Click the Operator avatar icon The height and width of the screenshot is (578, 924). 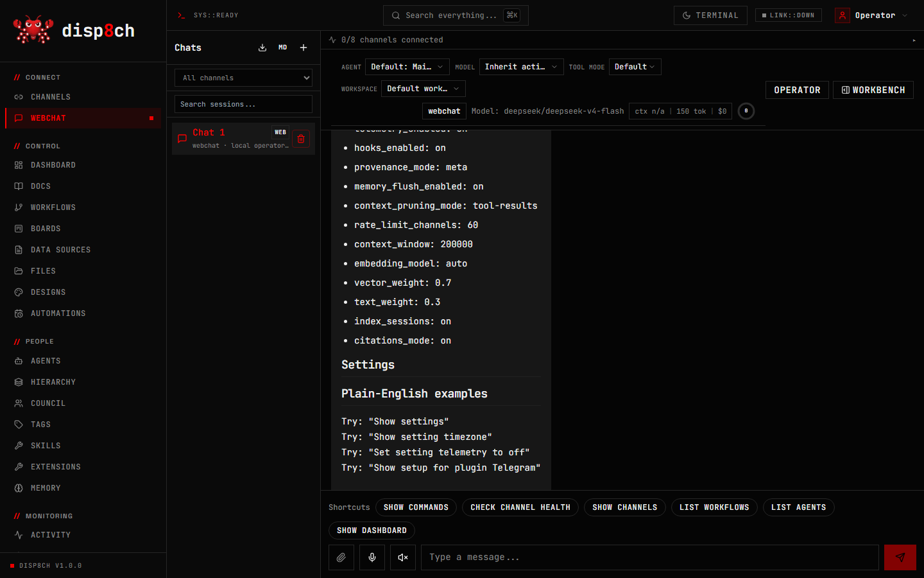843,15
